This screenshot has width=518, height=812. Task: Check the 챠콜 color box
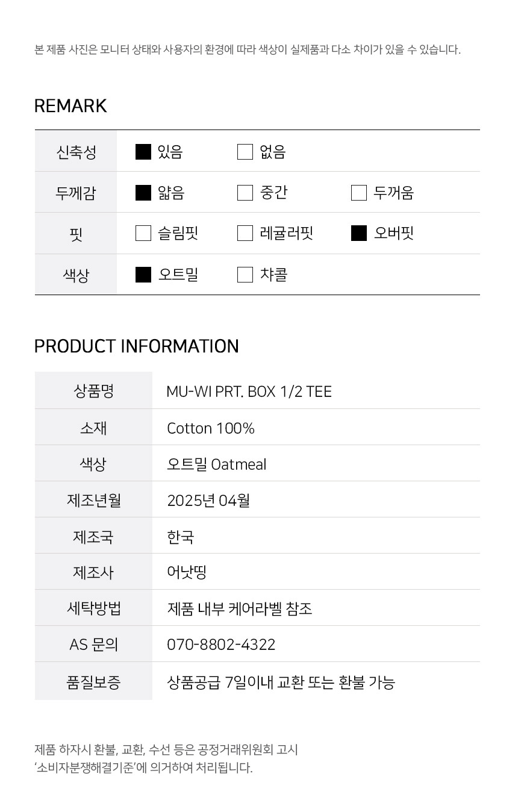pos(245,275)
